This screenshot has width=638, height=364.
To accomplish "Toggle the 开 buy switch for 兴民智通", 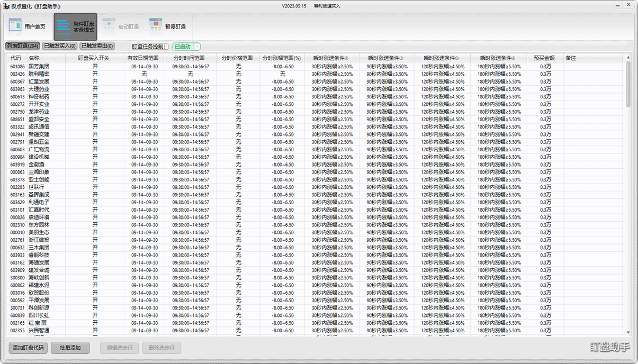I will click(x=95, y=331).
